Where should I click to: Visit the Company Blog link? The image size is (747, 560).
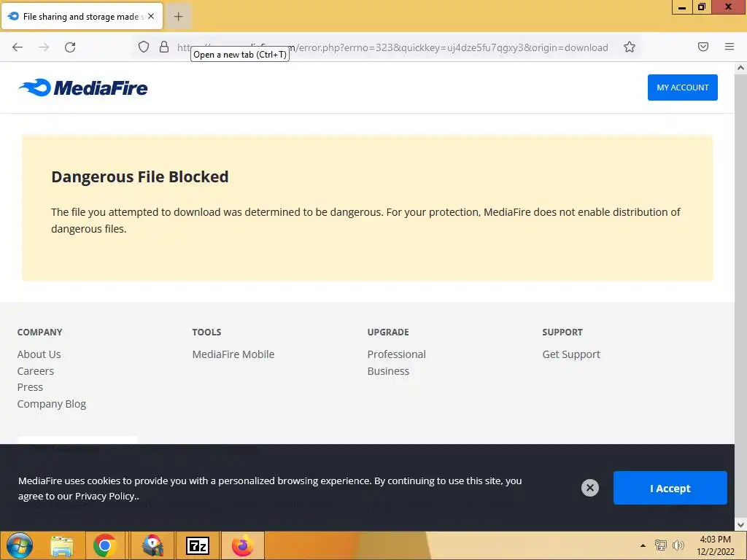pyautogui.click(x=52, y=404)
